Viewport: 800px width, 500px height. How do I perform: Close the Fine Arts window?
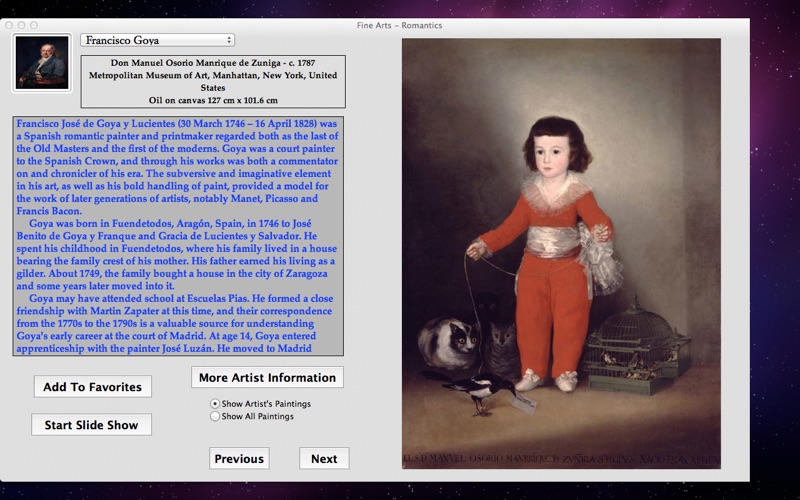tap(9, 25)
